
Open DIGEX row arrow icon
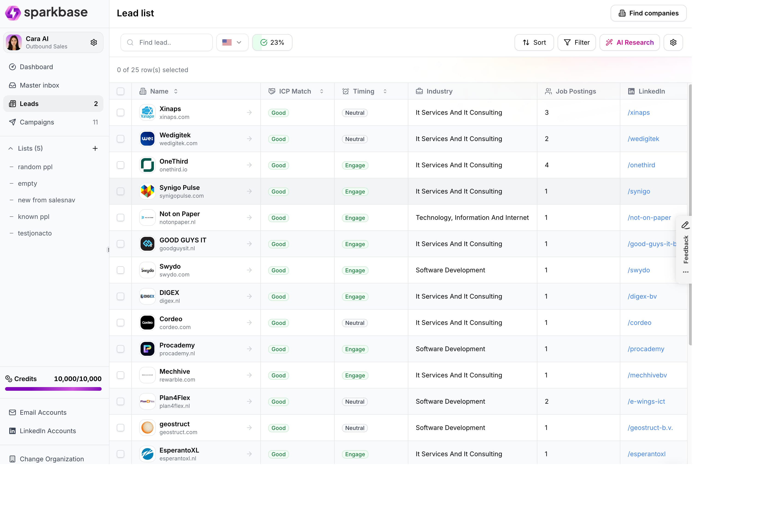(249, 297)
